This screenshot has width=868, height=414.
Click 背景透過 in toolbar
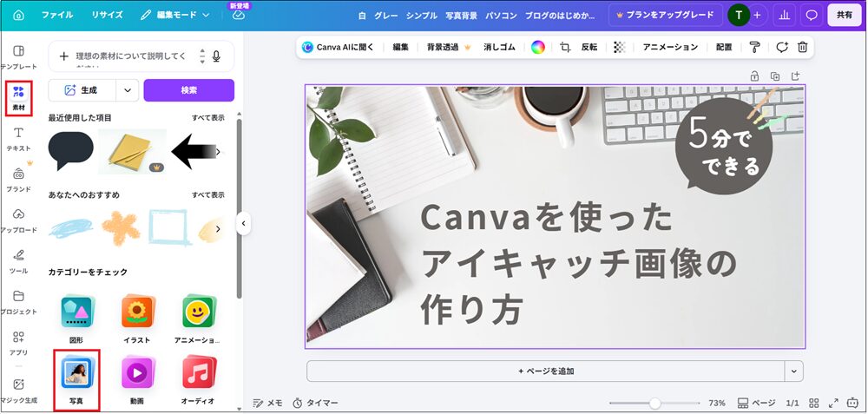(449, 47)
